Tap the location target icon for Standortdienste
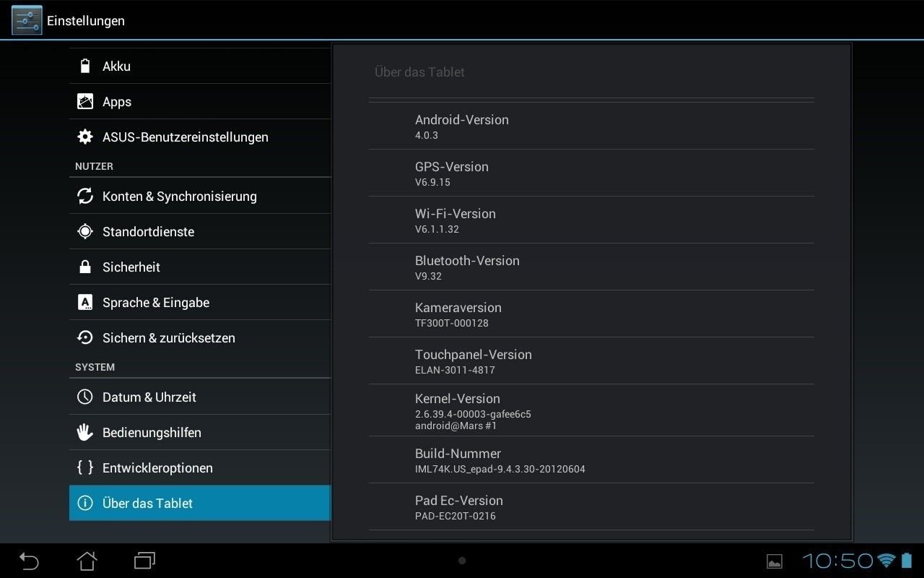This screenshot has height=578, width=924. coord(85,231)
